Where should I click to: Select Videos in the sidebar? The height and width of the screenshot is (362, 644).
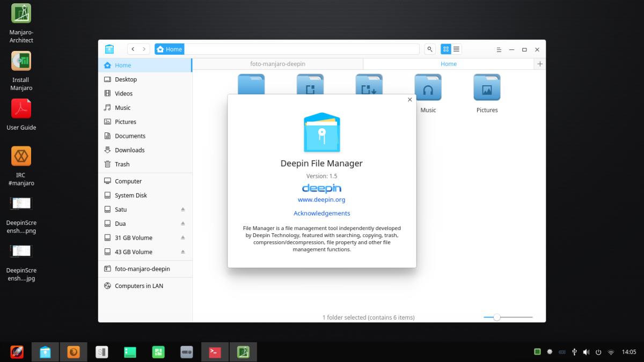point(145,93)
